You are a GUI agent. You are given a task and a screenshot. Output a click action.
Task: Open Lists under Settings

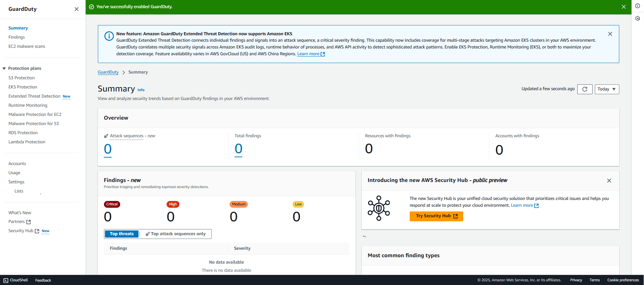[x=19, y=191]
